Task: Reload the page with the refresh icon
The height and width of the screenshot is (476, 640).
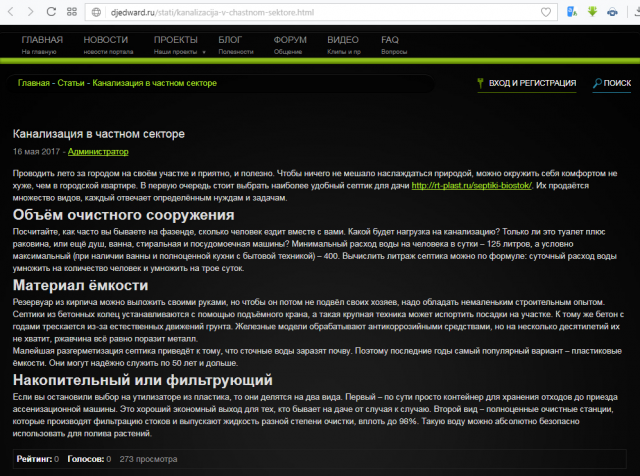Action: point(51,12)
